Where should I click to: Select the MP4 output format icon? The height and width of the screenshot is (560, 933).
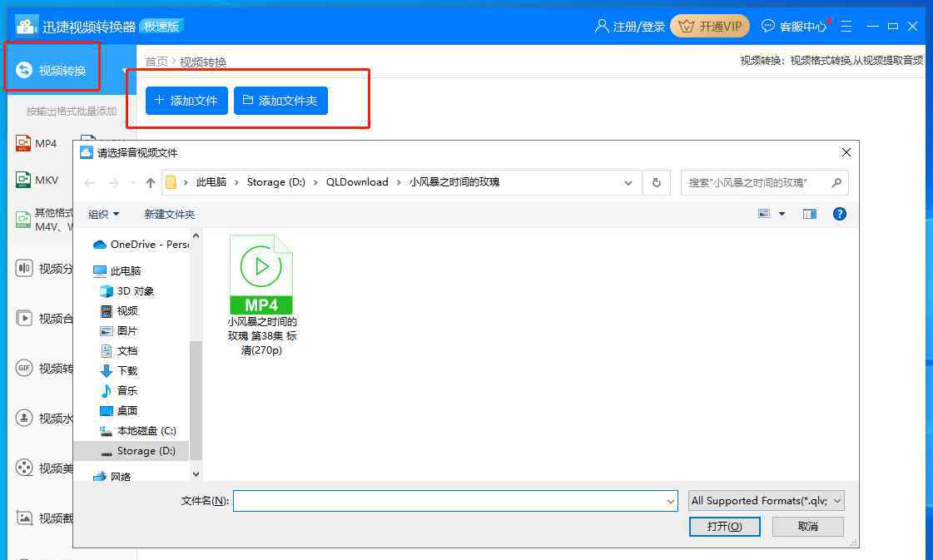click(23, 143)
